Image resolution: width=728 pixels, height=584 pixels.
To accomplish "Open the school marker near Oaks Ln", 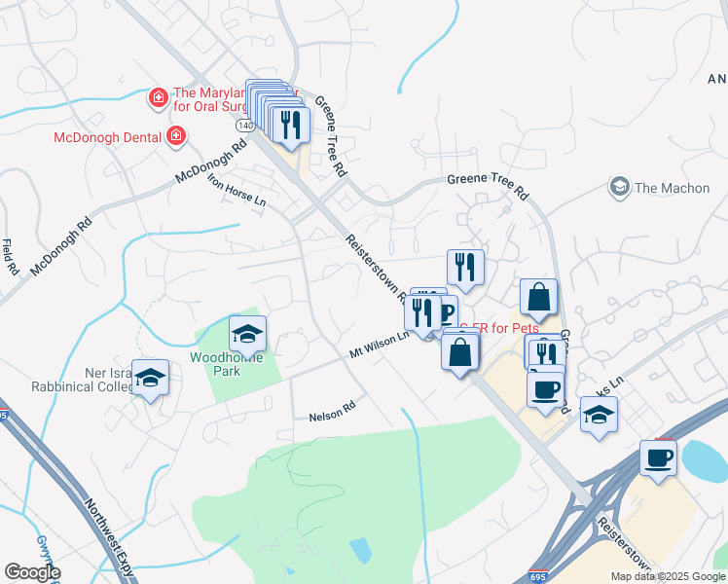I will coord(599,416).
